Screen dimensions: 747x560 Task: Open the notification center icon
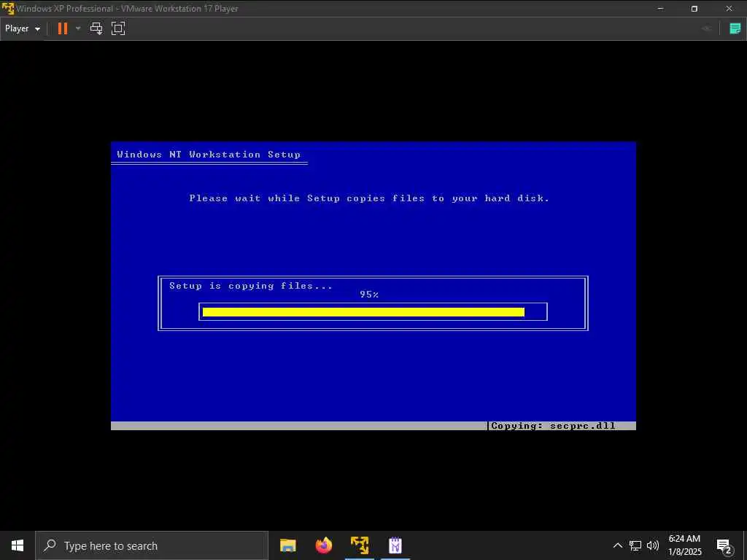(x=724, y=545)
